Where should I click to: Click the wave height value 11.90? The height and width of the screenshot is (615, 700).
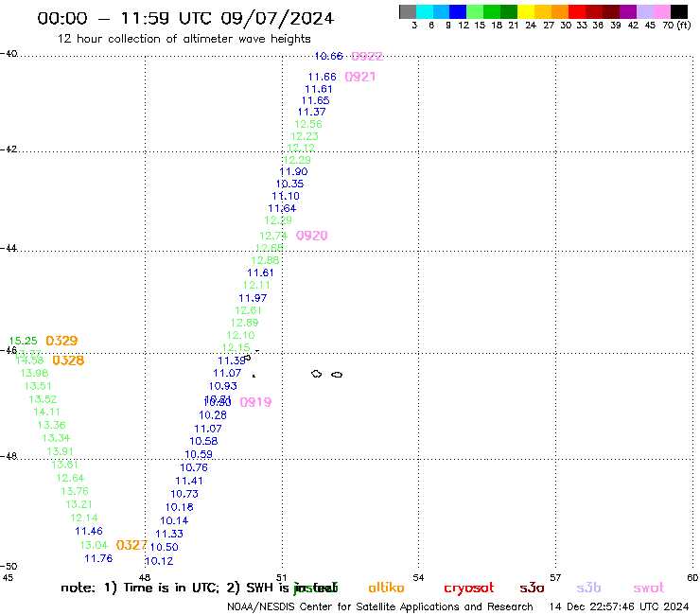[293, 171]
